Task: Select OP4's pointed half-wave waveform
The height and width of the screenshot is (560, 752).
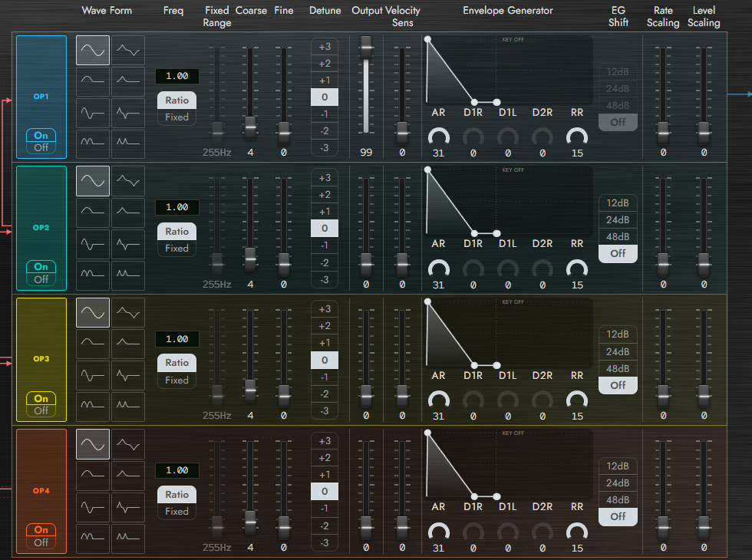Action: [x=128, y=476]
